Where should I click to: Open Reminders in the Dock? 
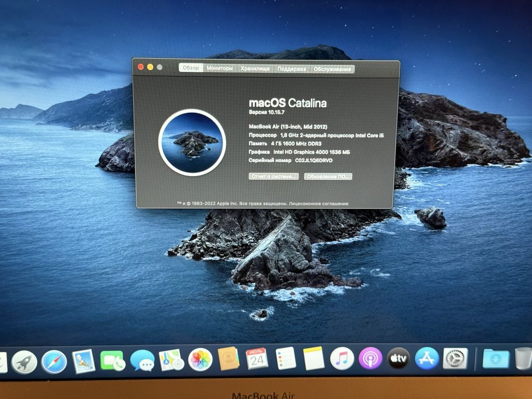[x=286, y=358]
